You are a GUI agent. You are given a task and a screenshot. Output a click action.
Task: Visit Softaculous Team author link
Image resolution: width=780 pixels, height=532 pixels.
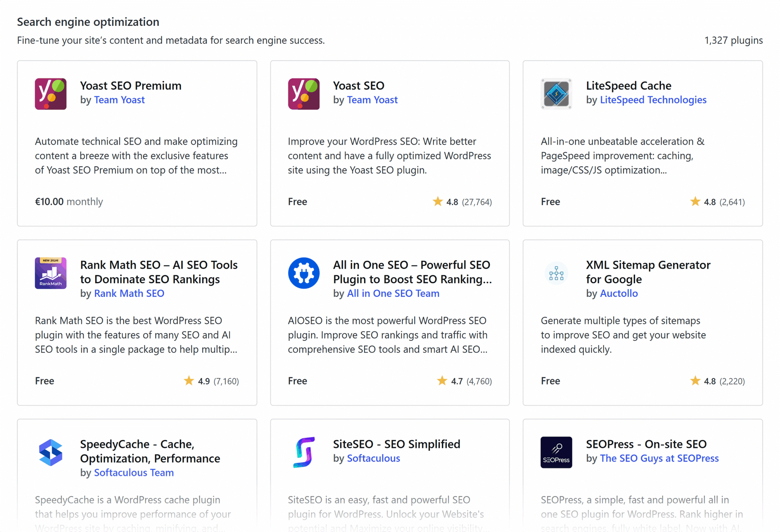134,473
